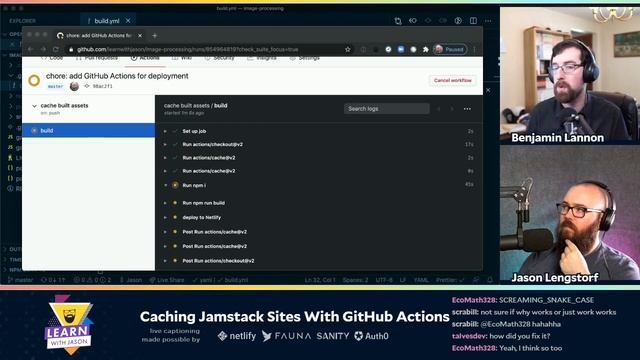The image size is (640, 360).
Task: Click the master branch label under workflow title
Action: click(x=56, y=87)
